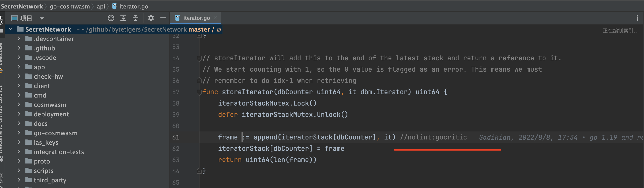644x188 pixels.
Task: Click the Go file icon in breadcrumb
Action: tap(114, 6)
